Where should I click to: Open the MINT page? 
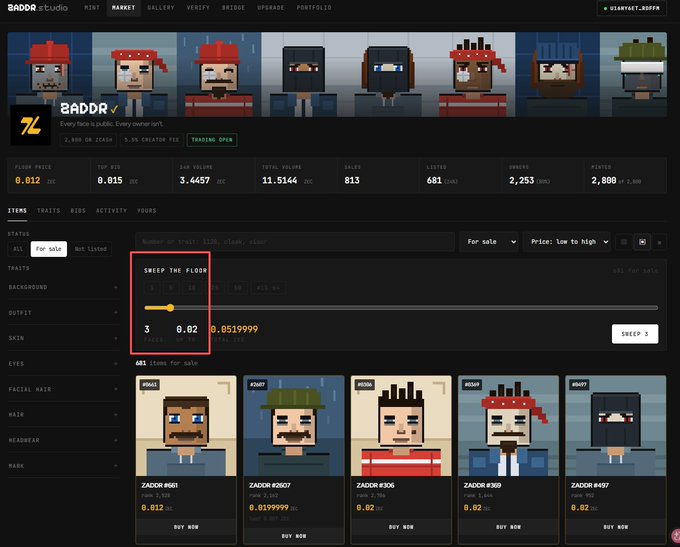[92, 8]
